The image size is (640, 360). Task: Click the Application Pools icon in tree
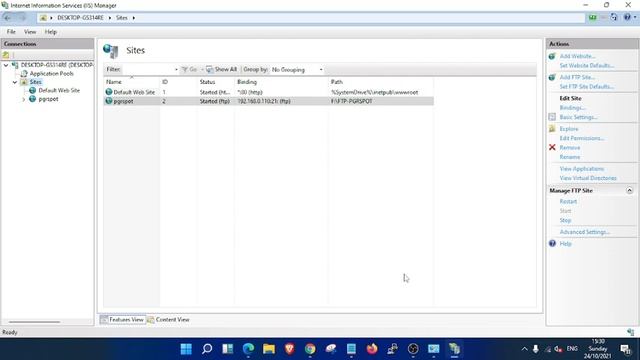pos(24,73)
